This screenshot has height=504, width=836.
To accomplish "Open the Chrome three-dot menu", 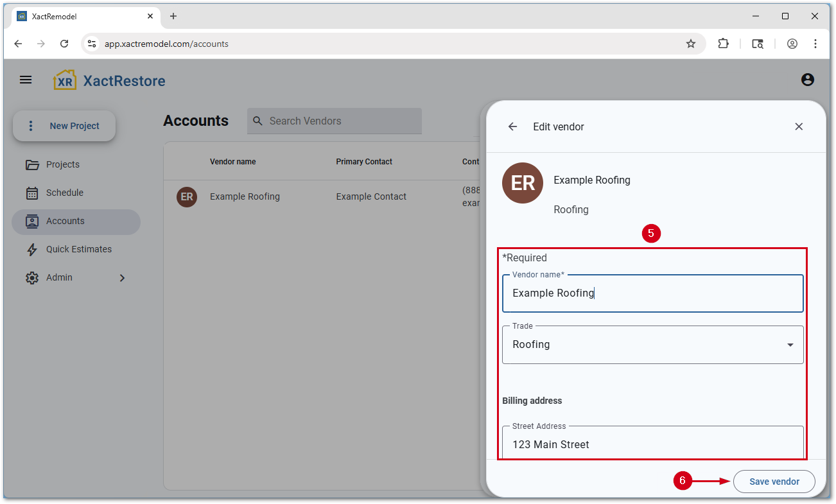I will 815,44.
